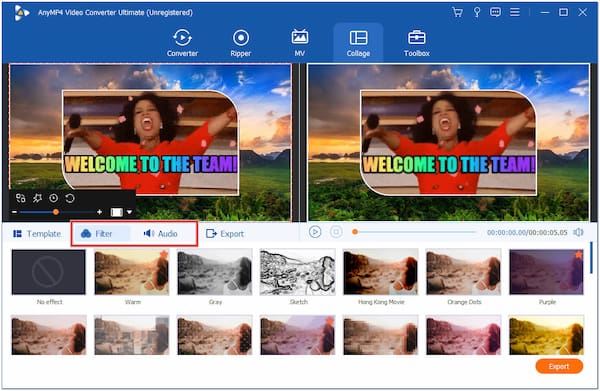Switch to the Template tab

[x=37, y=234]
